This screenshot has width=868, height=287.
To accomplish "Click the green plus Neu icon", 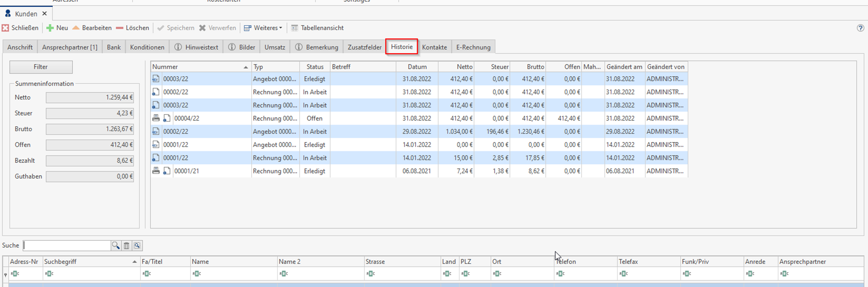I will [50, 28].
